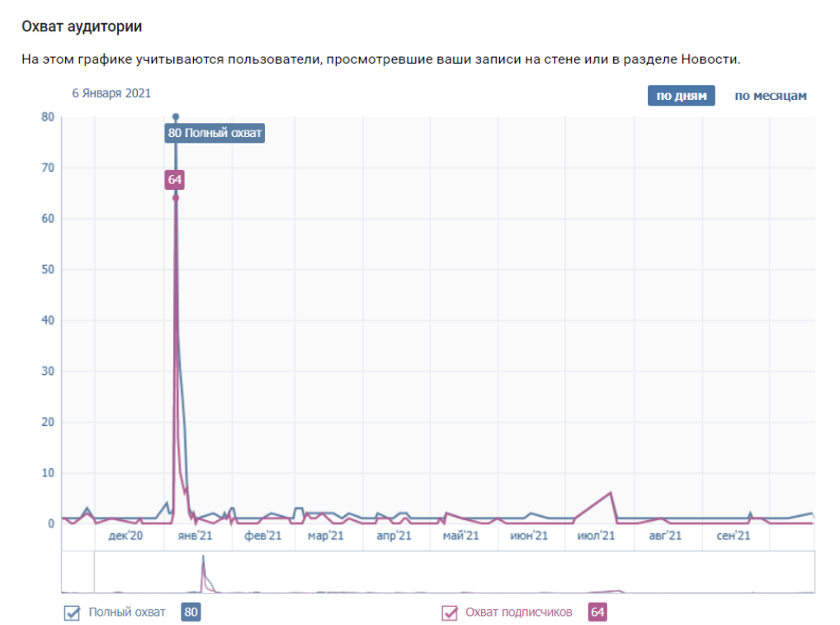Click the pink line's July 2021 peak

click(x=611, y=493)
